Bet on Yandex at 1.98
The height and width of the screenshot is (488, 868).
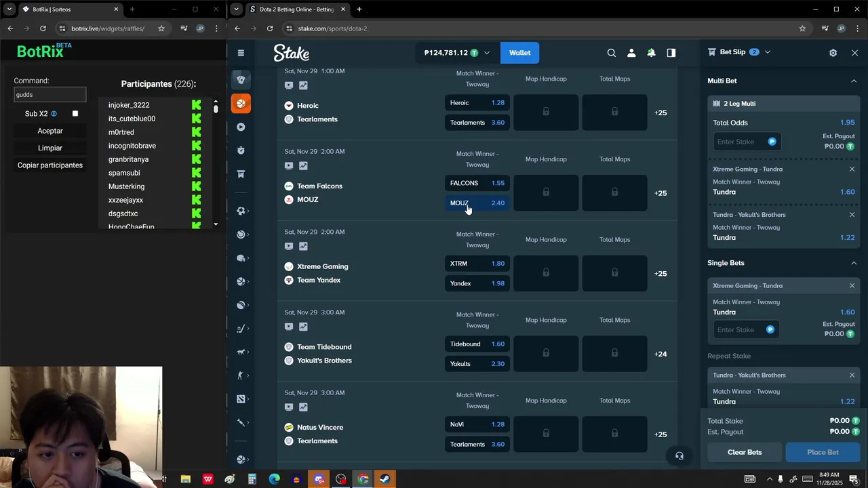pos(477,283)
